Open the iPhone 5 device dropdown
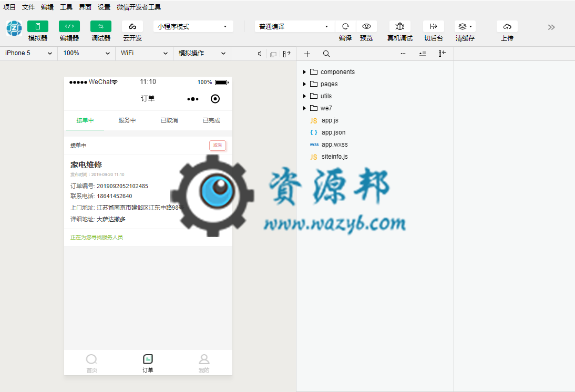The height and width of the screenshot is (392, 575). click(x=28, y=53)
